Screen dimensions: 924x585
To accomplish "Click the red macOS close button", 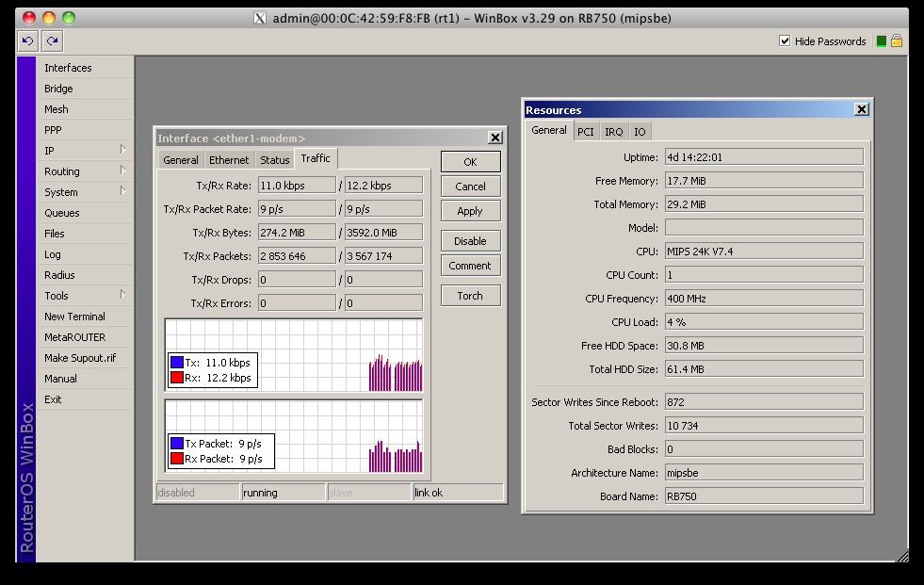I will (x=29, y=18).
